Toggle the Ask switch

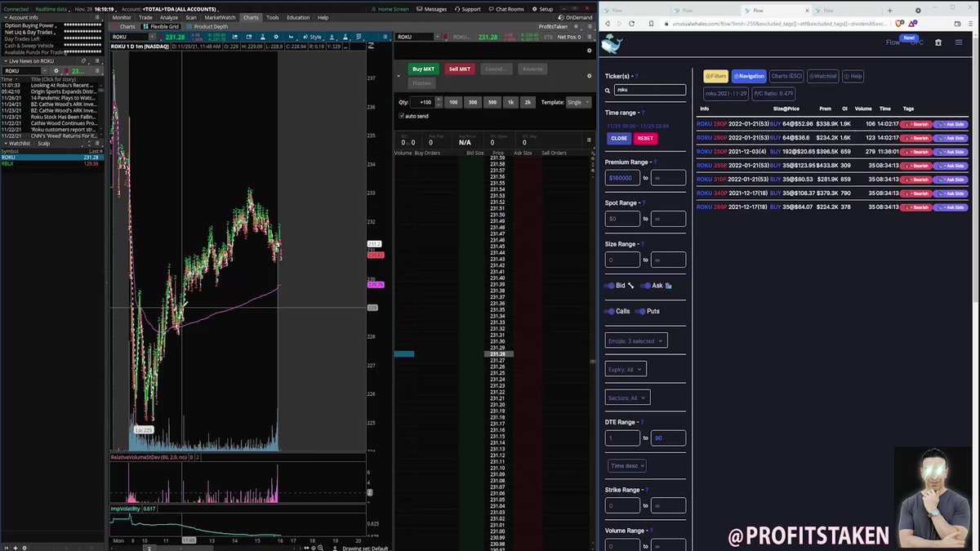[646, 286]
